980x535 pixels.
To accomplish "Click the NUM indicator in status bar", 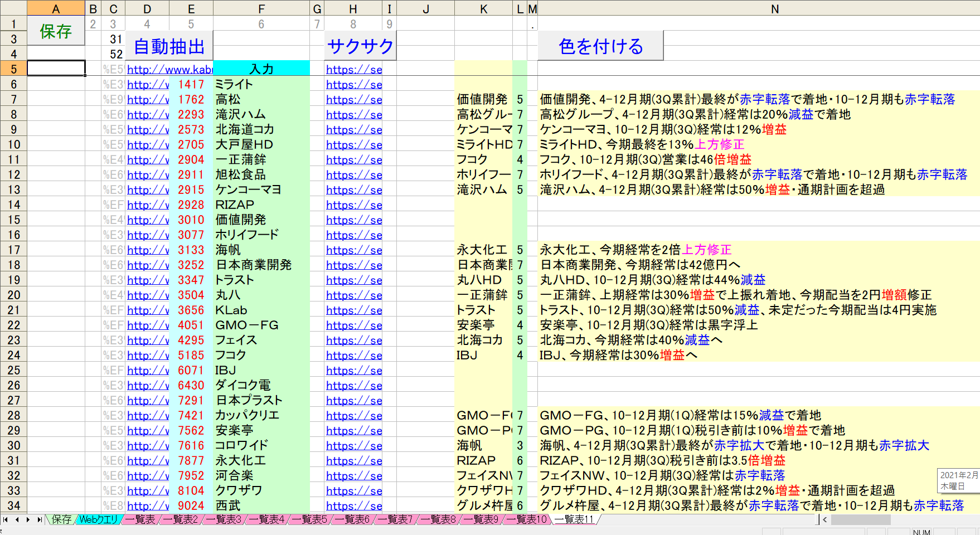I will point(921,532).
